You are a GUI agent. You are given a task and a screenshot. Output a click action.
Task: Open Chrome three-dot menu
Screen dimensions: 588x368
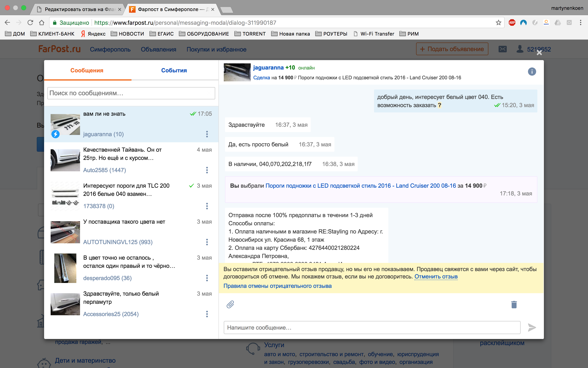point(580,23)
